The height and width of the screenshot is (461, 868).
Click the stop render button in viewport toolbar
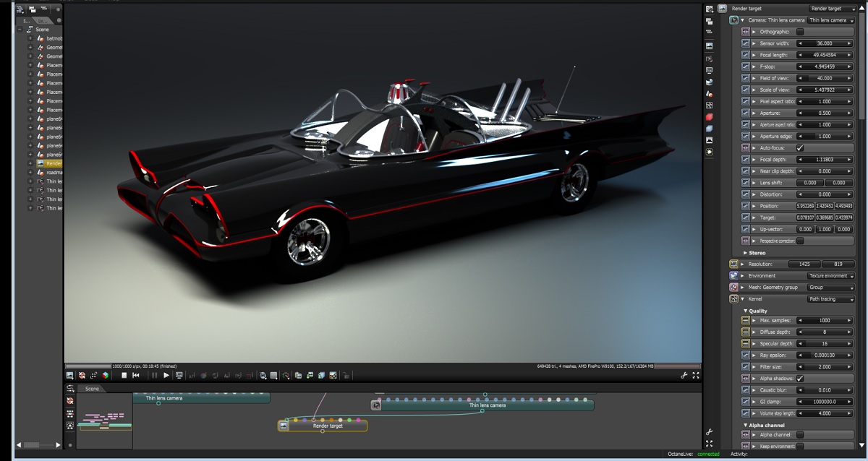[x=124, y=375]
